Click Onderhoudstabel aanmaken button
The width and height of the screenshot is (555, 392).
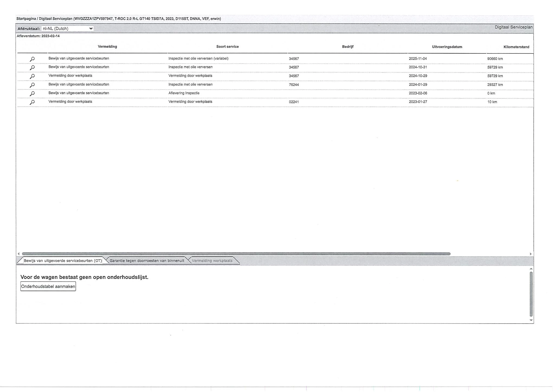[48, 286]
